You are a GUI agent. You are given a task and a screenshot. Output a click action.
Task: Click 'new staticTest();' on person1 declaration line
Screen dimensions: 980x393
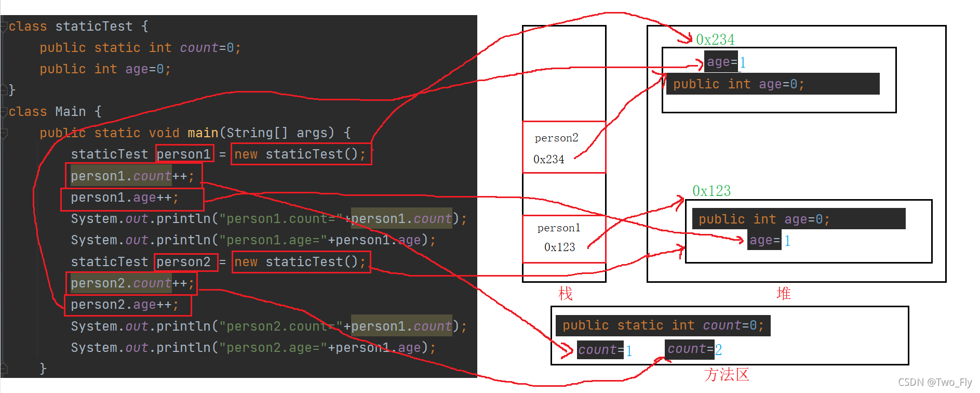pyautogui.click(x=300, y=154)
